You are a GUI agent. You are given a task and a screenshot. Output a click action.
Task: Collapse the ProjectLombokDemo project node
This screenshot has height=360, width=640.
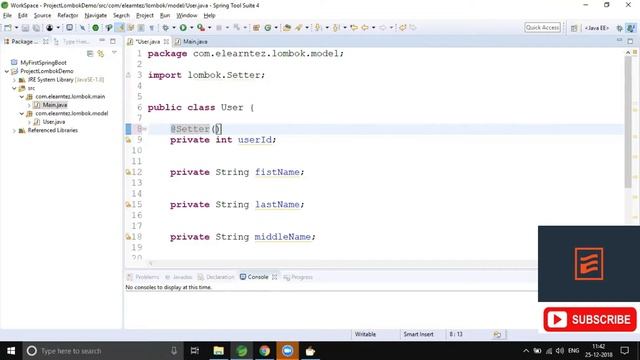(7, 71)
